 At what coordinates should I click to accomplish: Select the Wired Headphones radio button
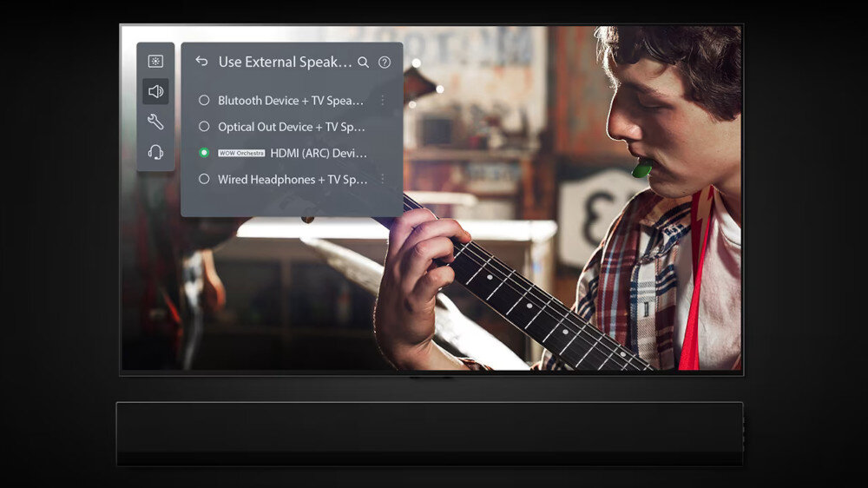tap(204, 179)
